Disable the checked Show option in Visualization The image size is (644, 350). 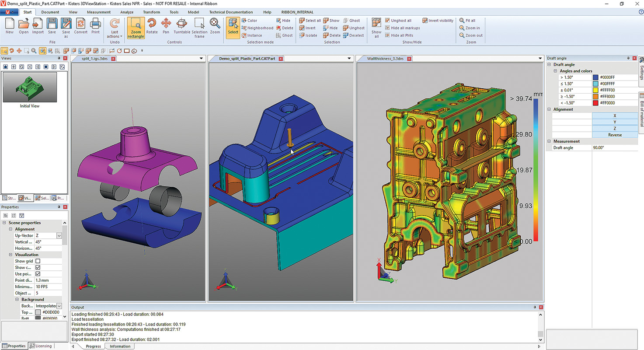tap(38, 267)
